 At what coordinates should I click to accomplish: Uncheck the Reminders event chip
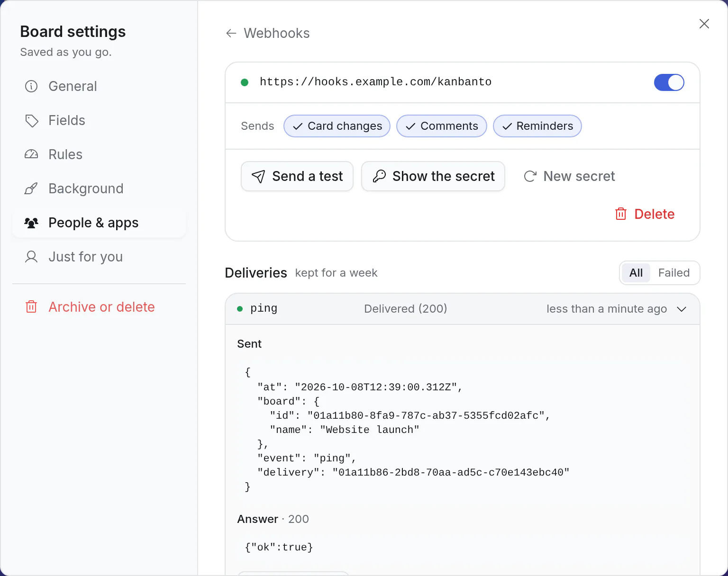coord(537,126)
